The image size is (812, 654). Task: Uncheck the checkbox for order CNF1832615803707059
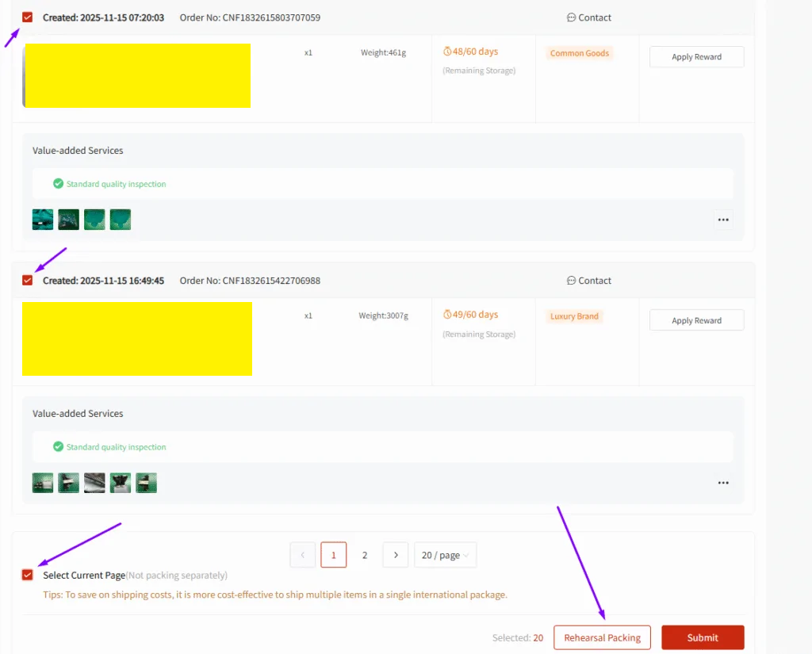[x=26, y=17]
